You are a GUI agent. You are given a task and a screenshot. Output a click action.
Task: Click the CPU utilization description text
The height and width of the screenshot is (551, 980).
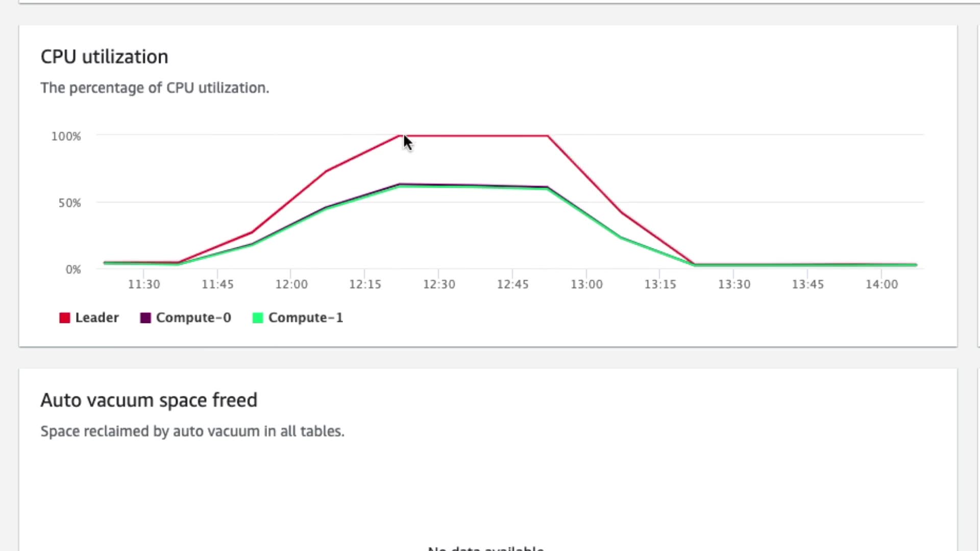(x=155, y=88)
